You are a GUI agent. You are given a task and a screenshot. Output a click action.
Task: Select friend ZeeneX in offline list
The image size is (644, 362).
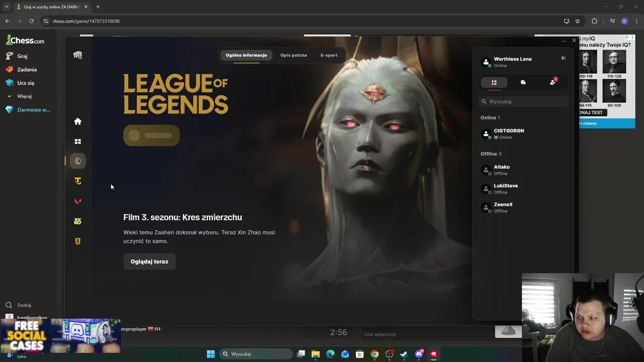[x=523, y=208]
